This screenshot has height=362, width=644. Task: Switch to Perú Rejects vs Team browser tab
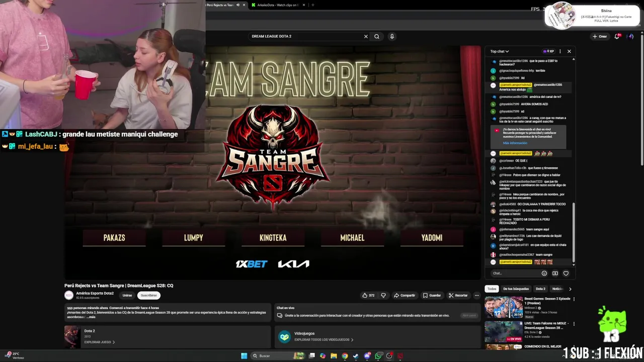coord(220,5)
